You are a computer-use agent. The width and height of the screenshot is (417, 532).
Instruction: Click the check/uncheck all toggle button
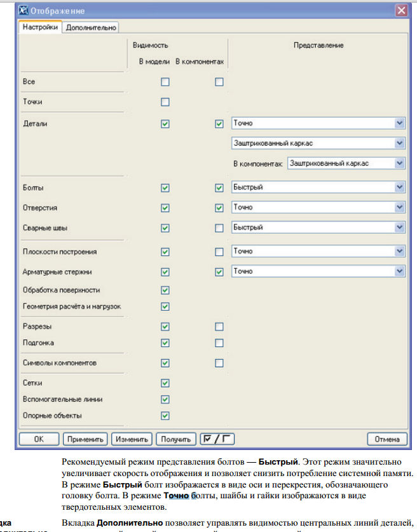click(x=217, y=439)
